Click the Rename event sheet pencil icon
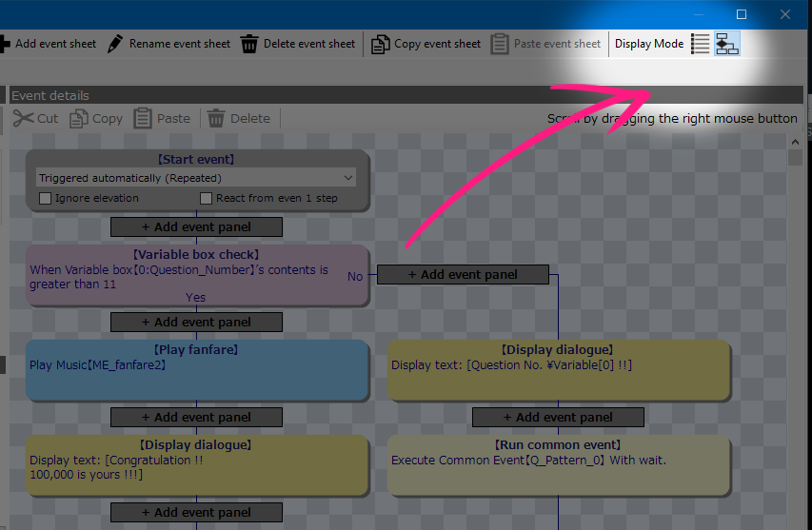 (115, 44)
